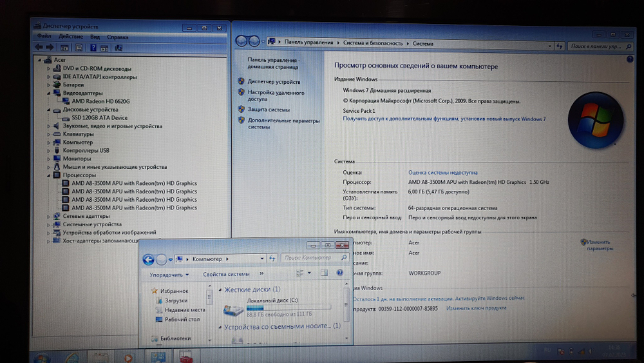The image size is (644, 363).
Task: Select Звуковые, видео и игровые устройства
Action: point(112,126)
